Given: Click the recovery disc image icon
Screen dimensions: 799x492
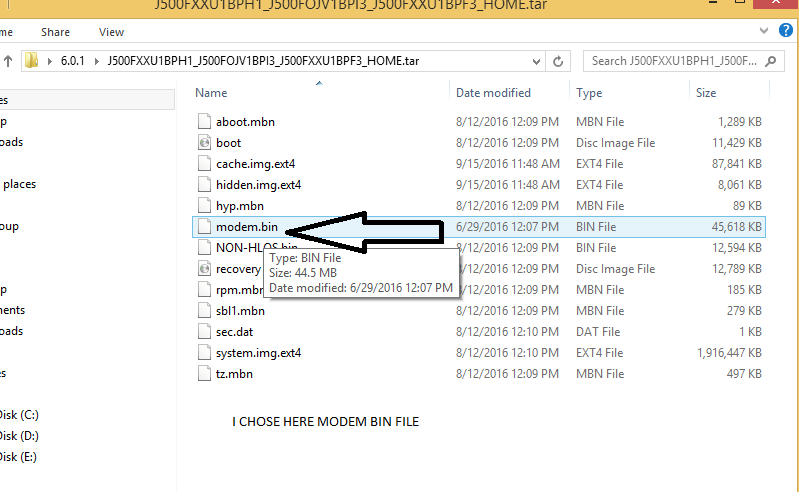Looking at the screenshot, I should [x=204, y=268].
